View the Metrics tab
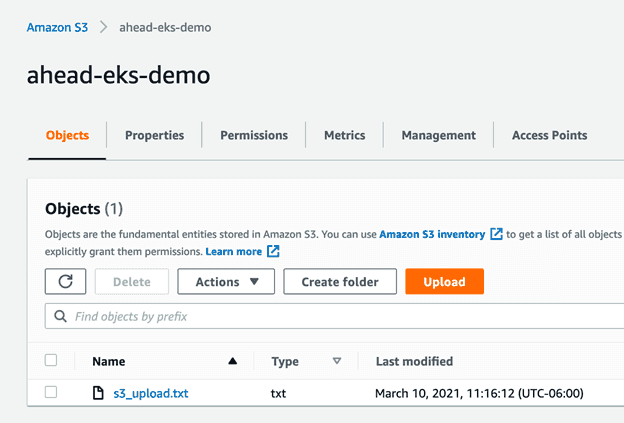The height and width of the screenshot is (423, 624). [345, 135]
